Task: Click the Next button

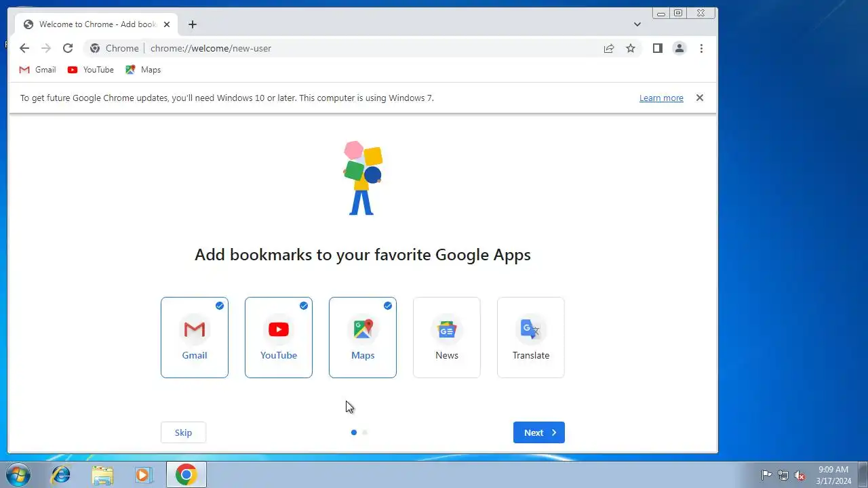Action: pyautogui.click(x=539, y=432)
